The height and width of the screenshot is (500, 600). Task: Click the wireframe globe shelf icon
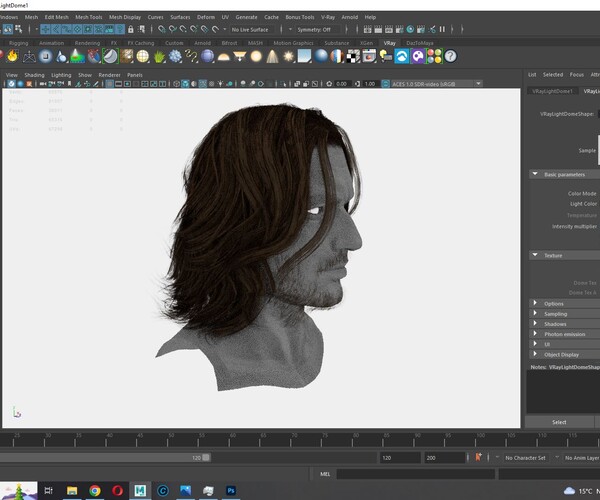pos(143,57)
